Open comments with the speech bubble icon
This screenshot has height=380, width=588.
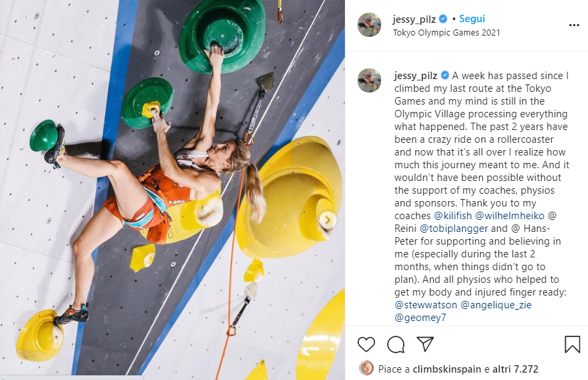(396, 344)
